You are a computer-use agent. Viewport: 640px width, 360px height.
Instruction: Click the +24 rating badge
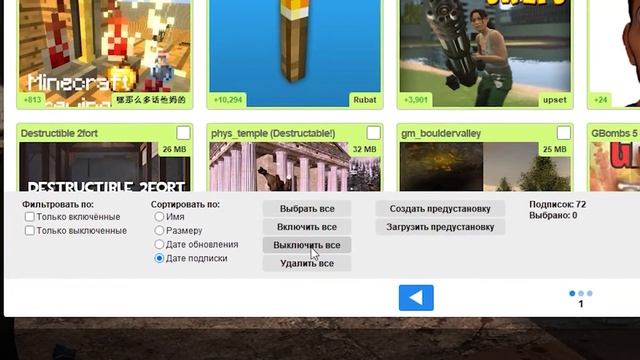(x=600, y=100)
